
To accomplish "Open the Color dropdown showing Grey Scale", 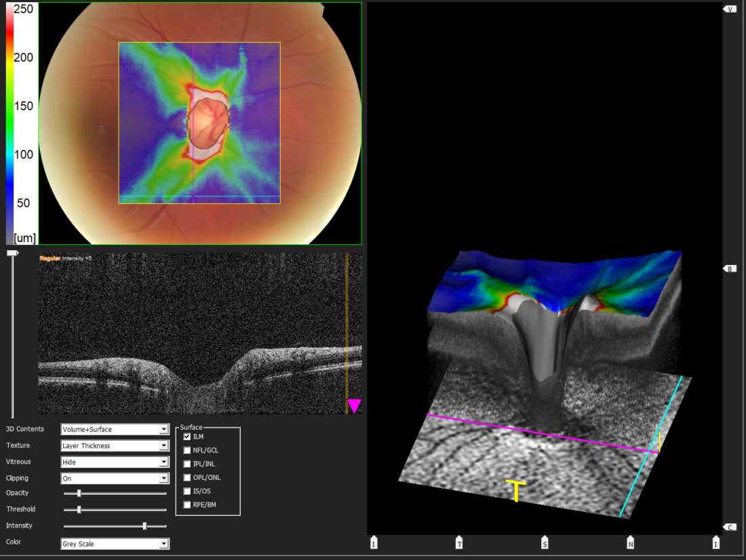I will pos(115,544).
